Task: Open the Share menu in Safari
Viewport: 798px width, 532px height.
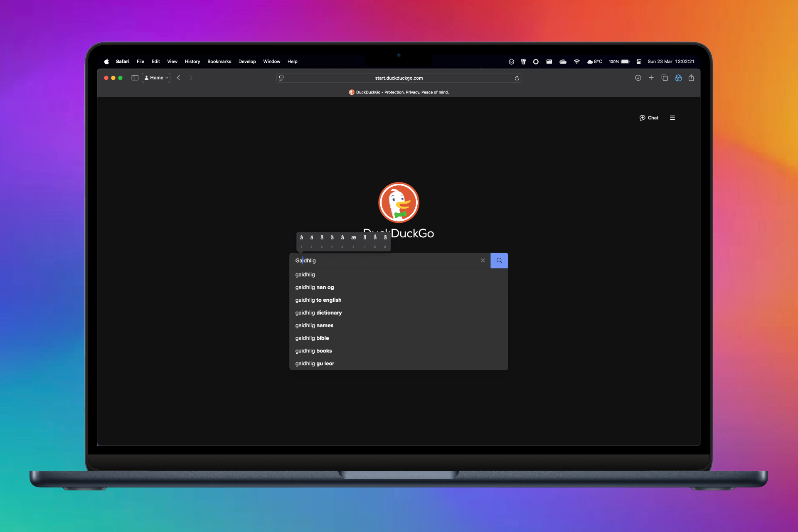Action: coord(691,78)
